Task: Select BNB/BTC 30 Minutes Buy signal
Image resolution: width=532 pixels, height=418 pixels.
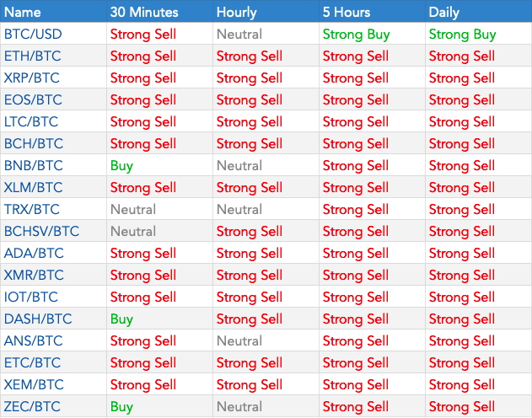Action: point(121,166)
